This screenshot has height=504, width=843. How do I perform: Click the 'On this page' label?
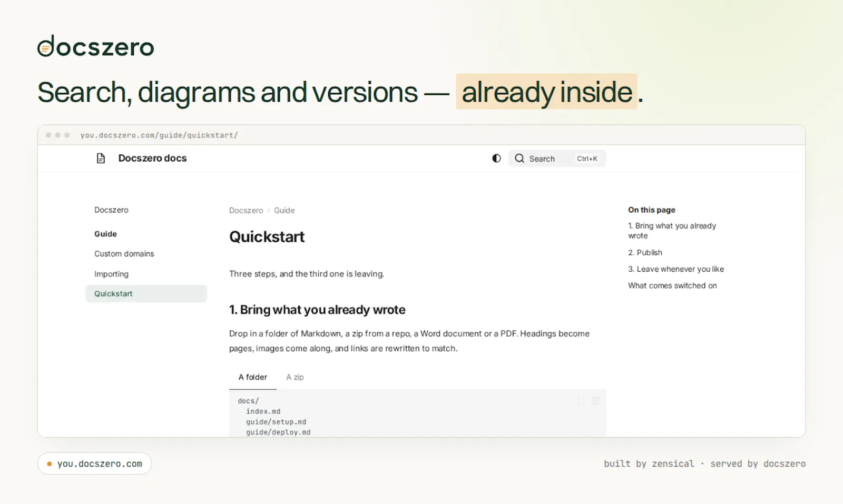(652, 210)
